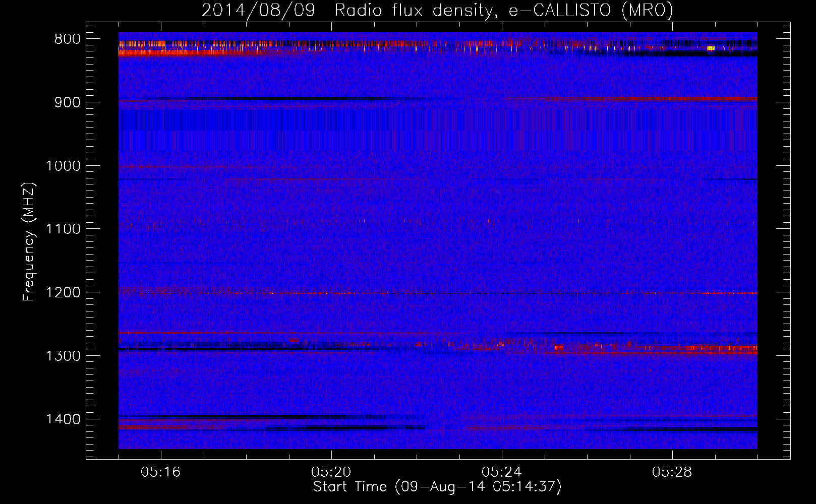The height and width of the screenshot is (504, 816).
Task: Click the 1300 frequency tick label
Action: (63, 356)
